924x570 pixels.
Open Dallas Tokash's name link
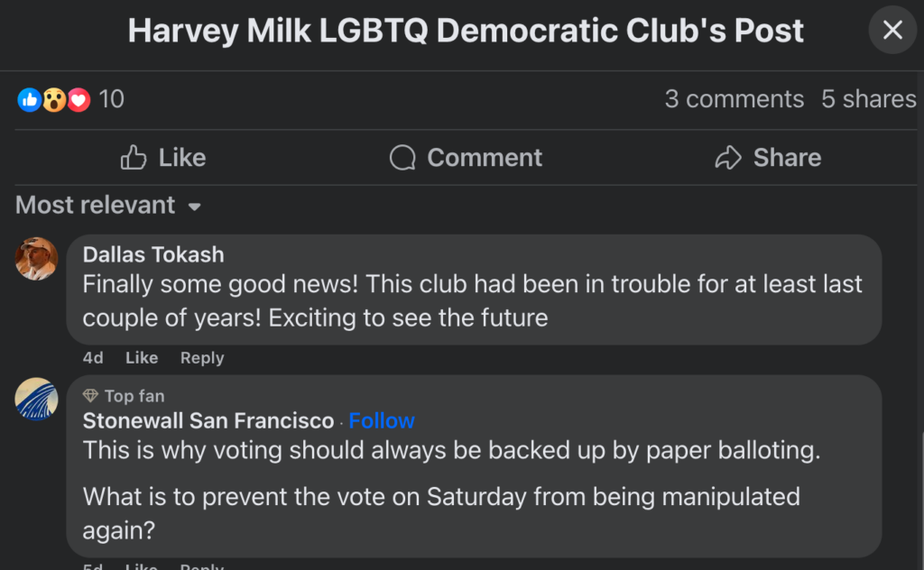(153, 254)
